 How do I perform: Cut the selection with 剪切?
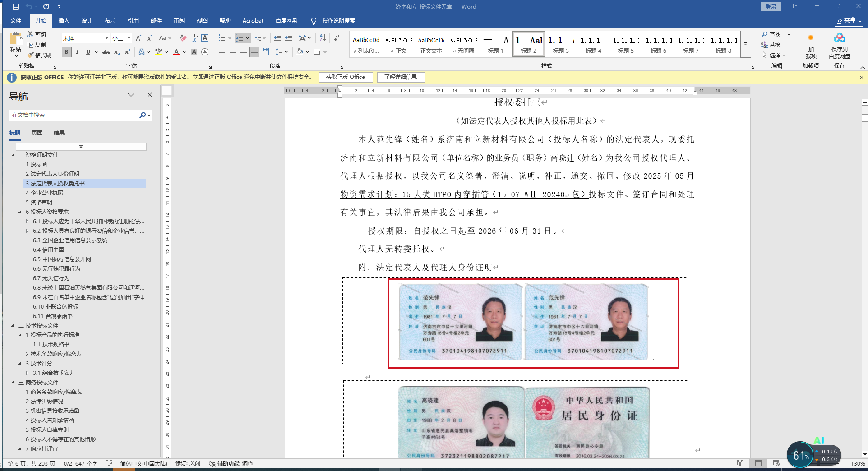coord(37,34)
